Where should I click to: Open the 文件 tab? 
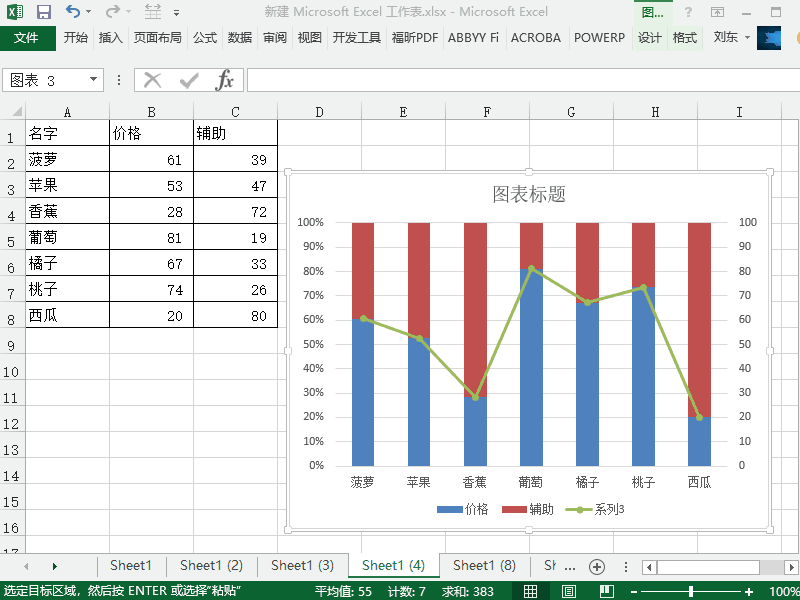coord(26,38)
